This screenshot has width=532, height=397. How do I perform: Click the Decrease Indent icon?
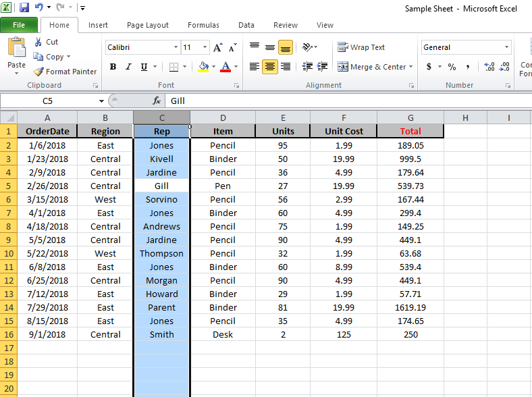coord(307,67)
